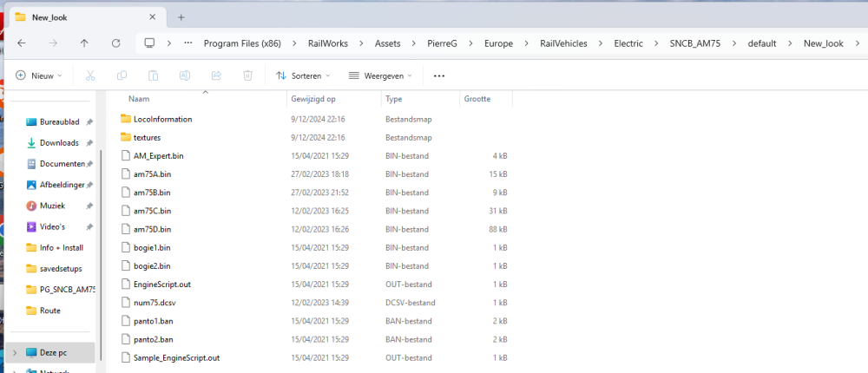Open the Nieuw dropdown menu
Image resolution: width=868 pixels, height=373 pixels.
click(x=40, y=75)
